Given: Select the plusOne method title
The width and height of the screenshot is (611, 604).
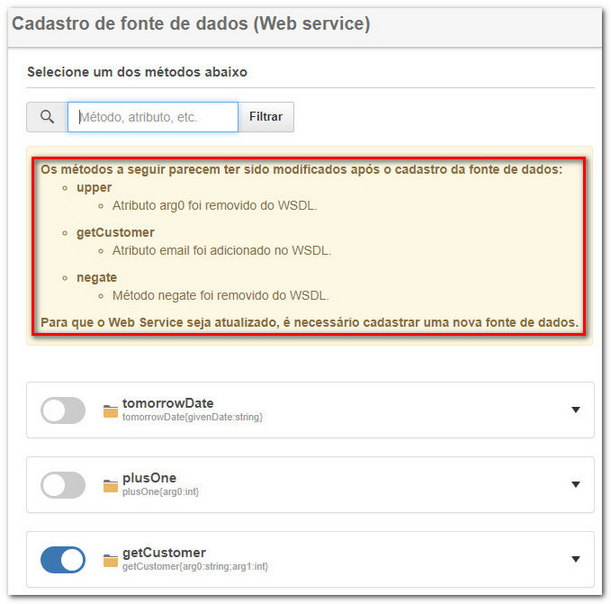Looking at the screenshot, I should 149,478.
